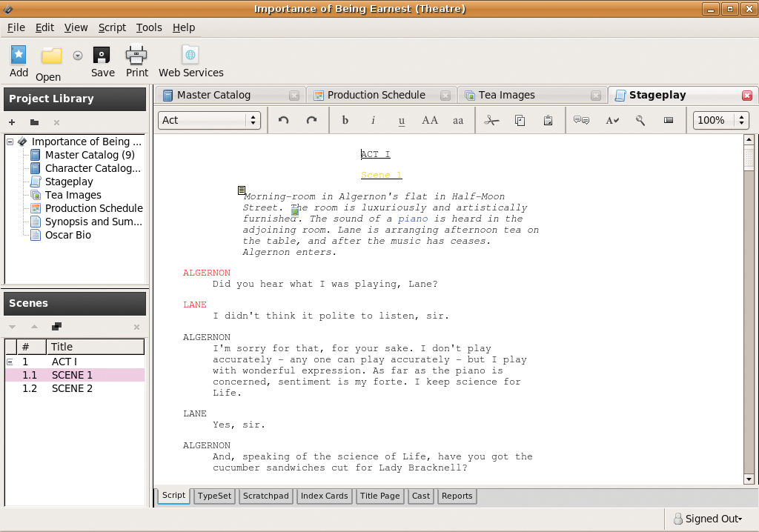
Task: Open the Tools menu
Action: click(x=149, y=27)
